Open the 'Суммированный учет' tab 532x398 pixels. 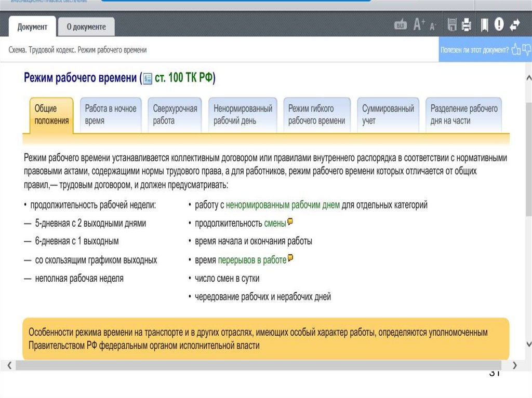[x=388, y=115]
